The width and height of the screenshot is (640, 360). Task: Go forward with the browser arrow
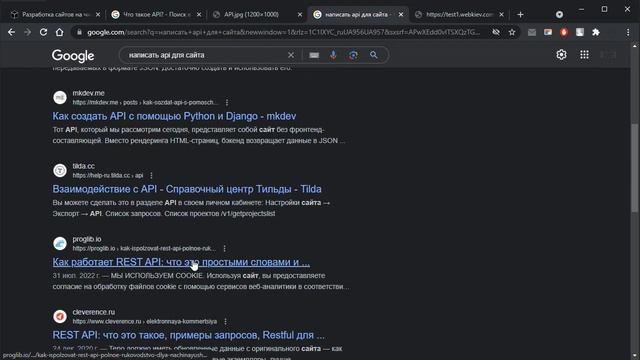click(x=27, y=32)
